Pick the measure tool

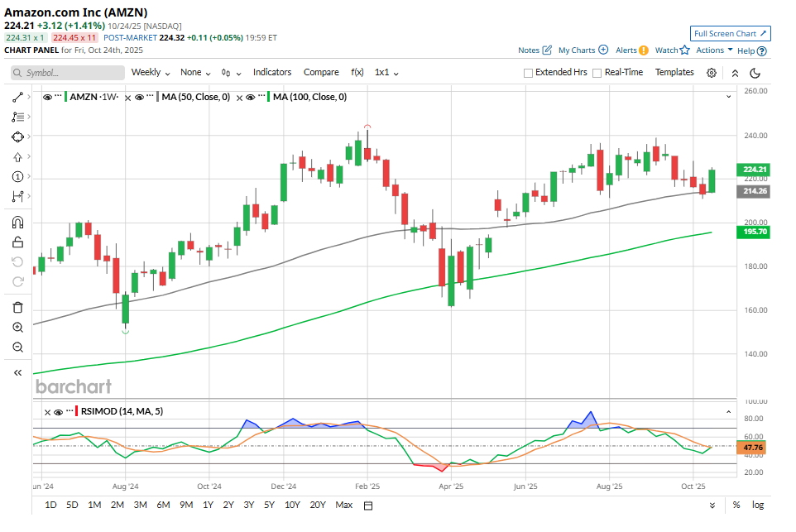pyautogui.click(x=17, y=196)
